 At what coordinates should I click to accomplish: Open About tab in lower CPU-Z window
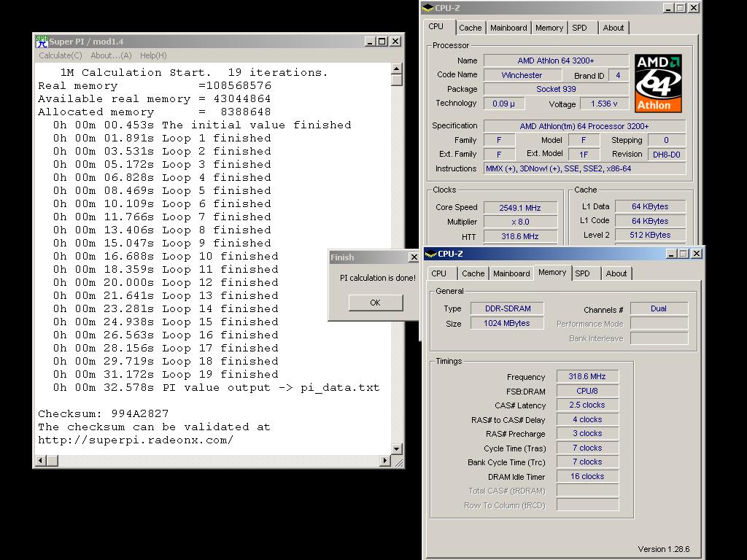[x=616, y=273]
